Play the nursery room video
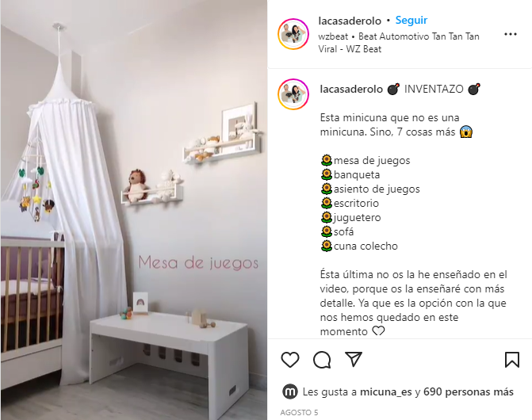 [134, 210]
